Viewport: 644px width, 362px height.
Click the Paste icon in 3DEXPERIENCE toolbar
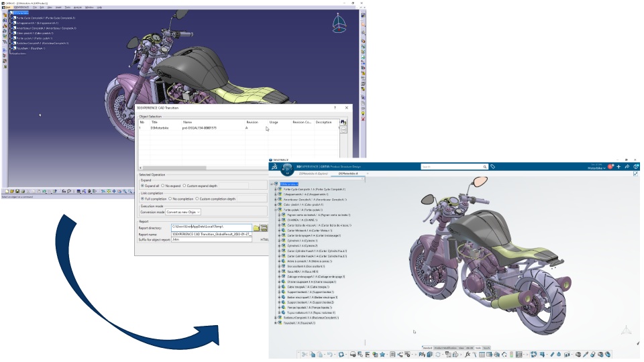click(320, 354)
